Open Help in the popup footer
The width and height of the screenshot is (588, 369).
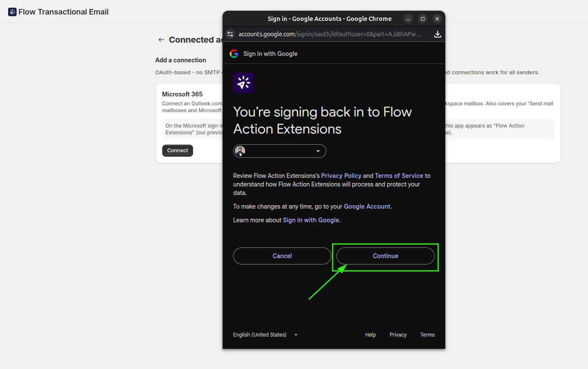point(371,335)
